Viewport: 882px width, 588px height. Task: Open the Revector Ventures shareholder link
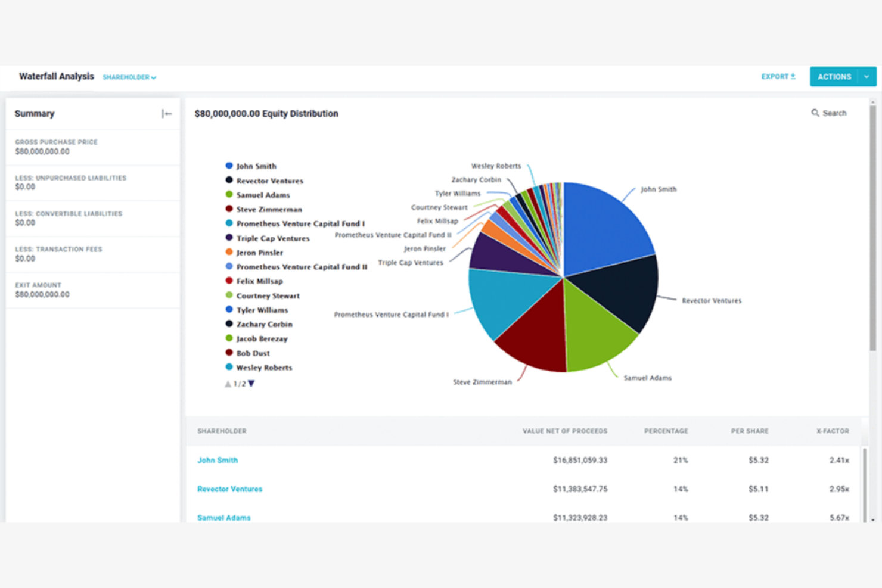230,489
